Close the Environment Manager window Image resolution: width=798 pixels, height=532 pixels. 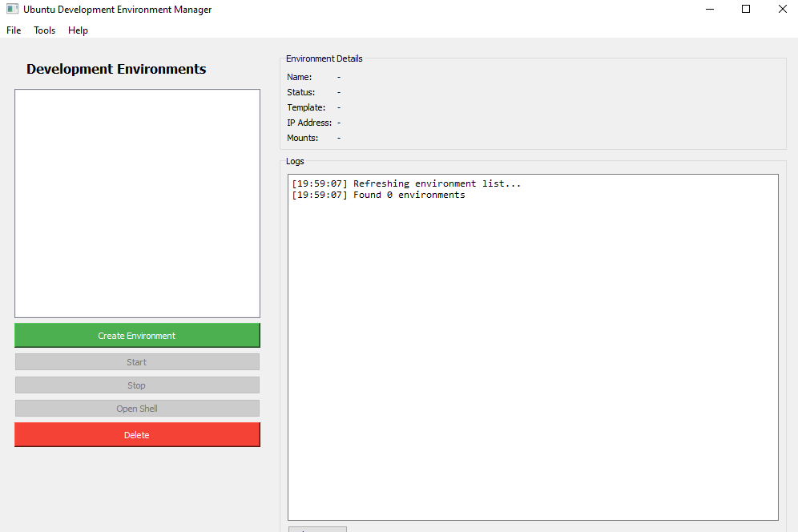coord(783,9)
